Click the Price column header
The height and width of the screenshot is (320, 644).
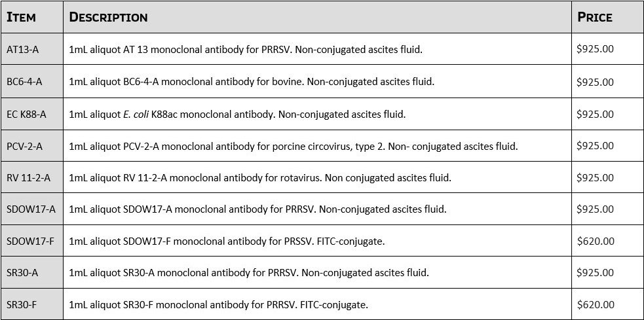594,17
